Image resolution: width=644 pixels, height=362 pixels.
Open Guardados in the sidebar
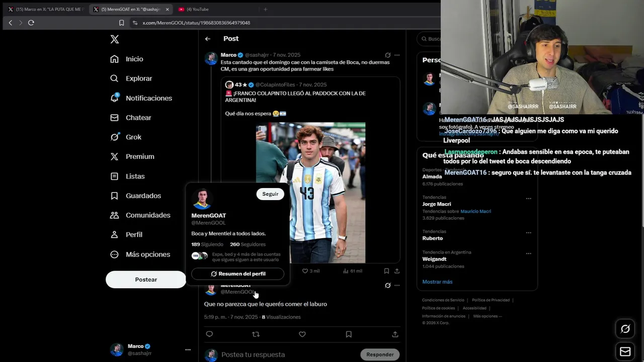(135, 196)
